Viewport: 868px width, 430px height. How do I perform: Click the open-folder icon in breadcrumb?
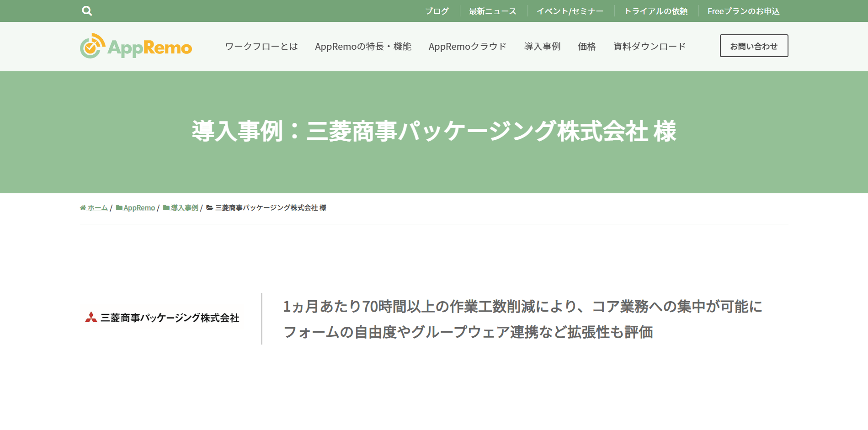tap(210, 208)
